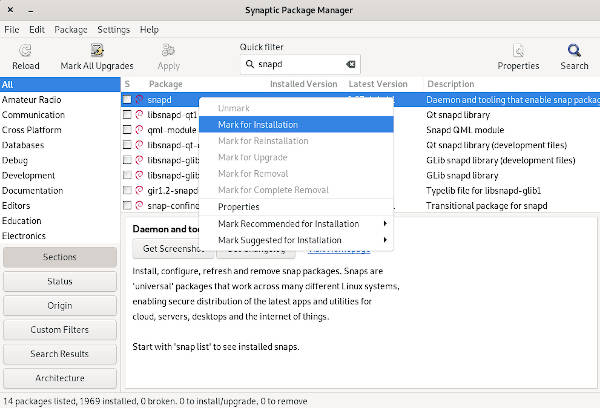Click the Search Results button

60,354
